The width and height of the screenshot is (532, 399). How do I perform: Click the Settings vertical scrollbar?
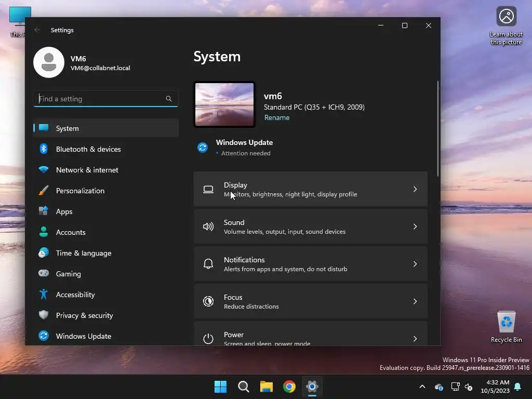point(437,128)
